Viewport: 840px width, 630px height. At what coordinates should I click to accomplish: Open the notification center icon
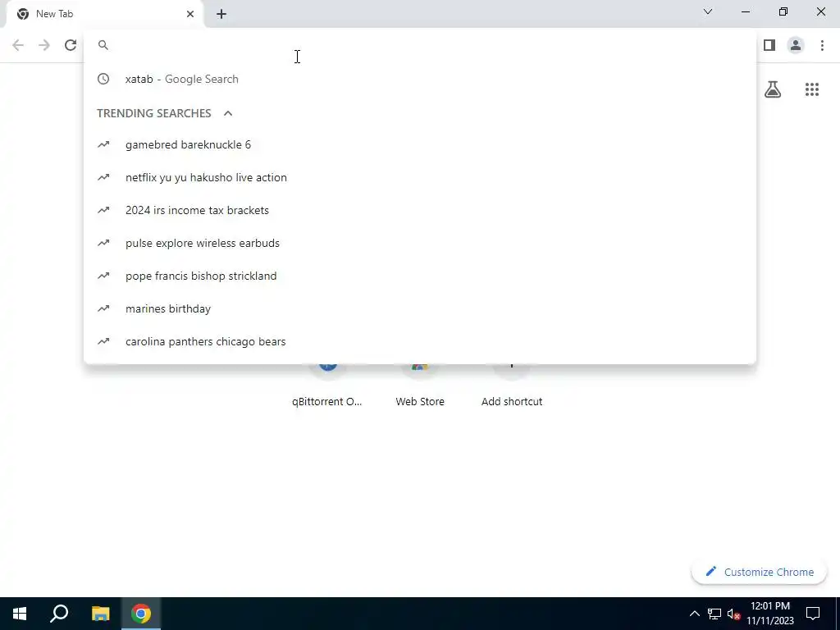click(813, 614)
